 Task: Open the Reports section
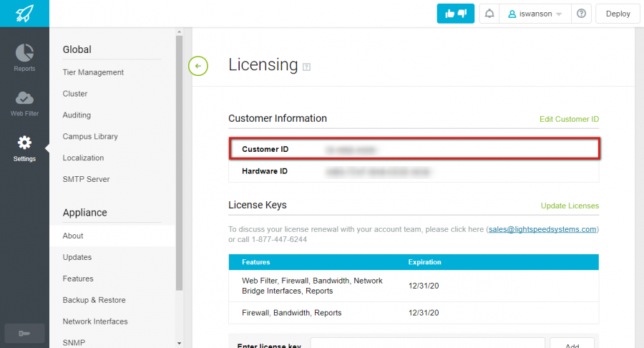coord(24,57)
